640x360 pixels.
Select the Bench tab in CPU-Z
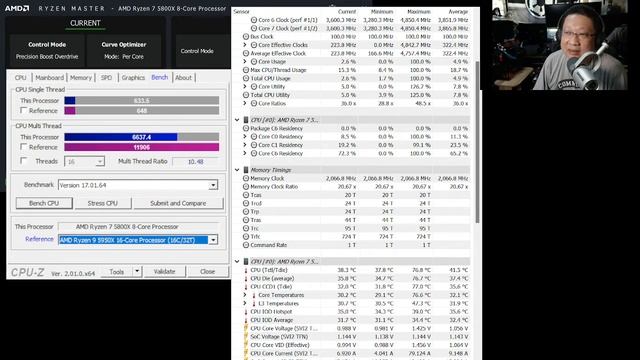[x=160, y=77]
